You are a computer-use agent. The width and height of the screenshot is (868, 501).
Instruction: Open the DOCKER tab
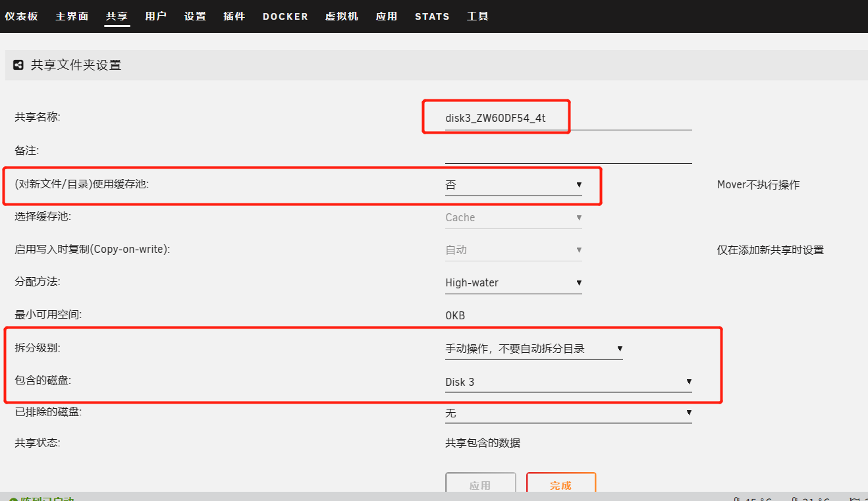click(x=285, y=16)
